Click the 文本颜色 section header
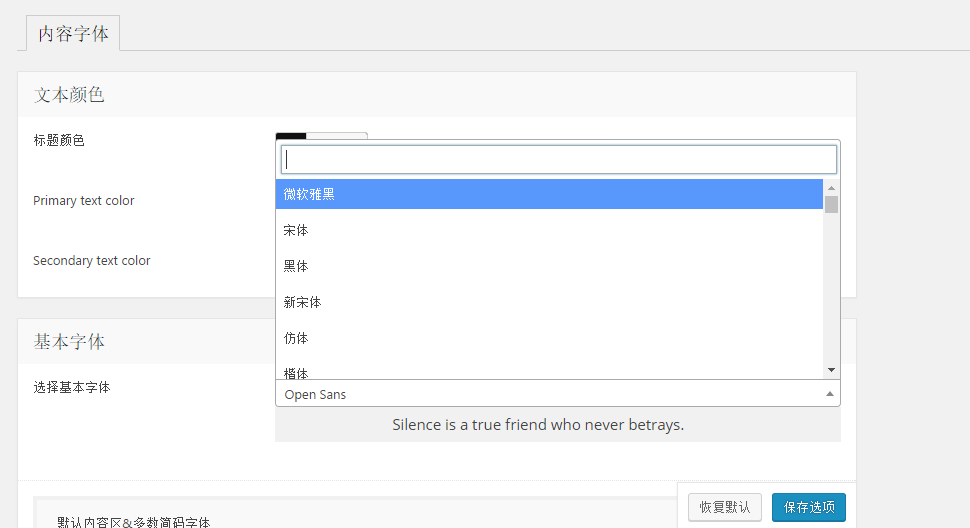The height and width of the screenshot is (528, 970). click(70, 95)
